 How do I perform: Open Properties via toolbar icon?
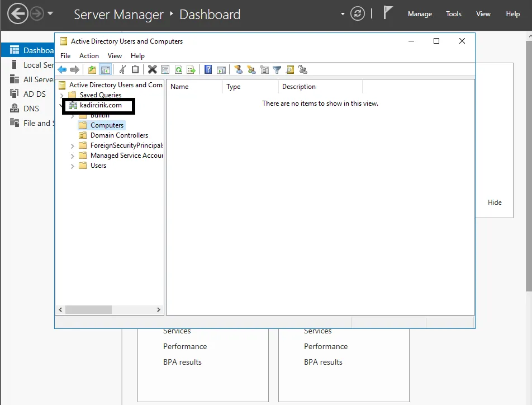pos(165,70)
